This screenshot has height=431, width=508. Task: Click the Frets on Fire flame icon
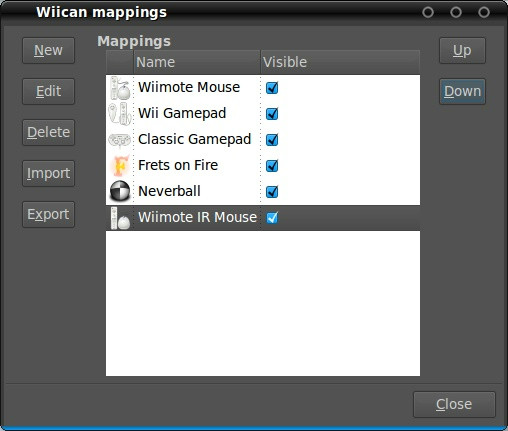120,166
